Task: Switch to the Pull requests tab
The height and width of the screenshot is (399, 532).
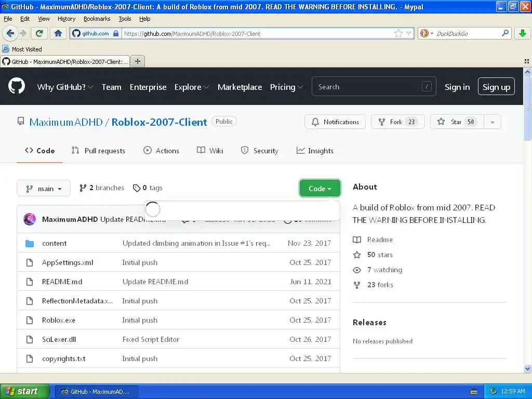Action: [98, 151]
